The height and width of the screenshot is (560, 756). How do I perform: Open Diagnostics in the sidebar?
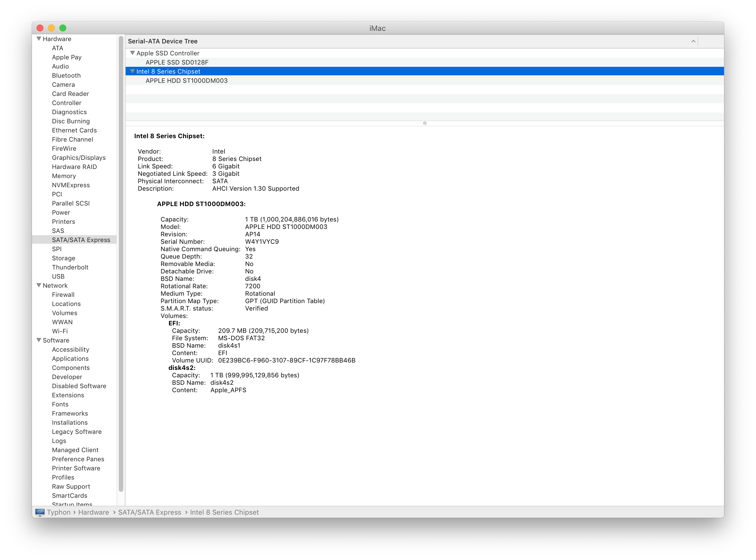coord(69,112)
